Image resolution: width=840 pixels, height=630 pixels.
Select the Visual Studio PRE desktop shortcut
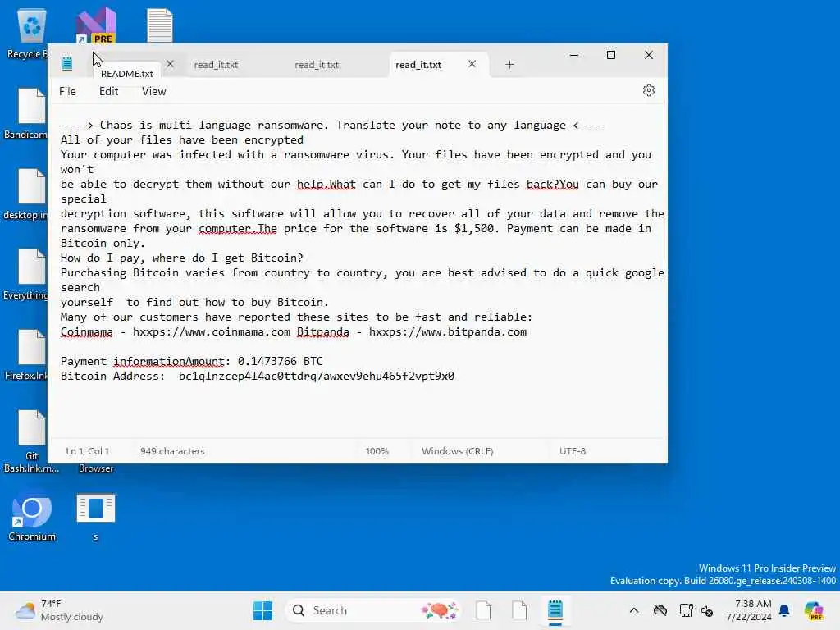[x=96, y=25]
